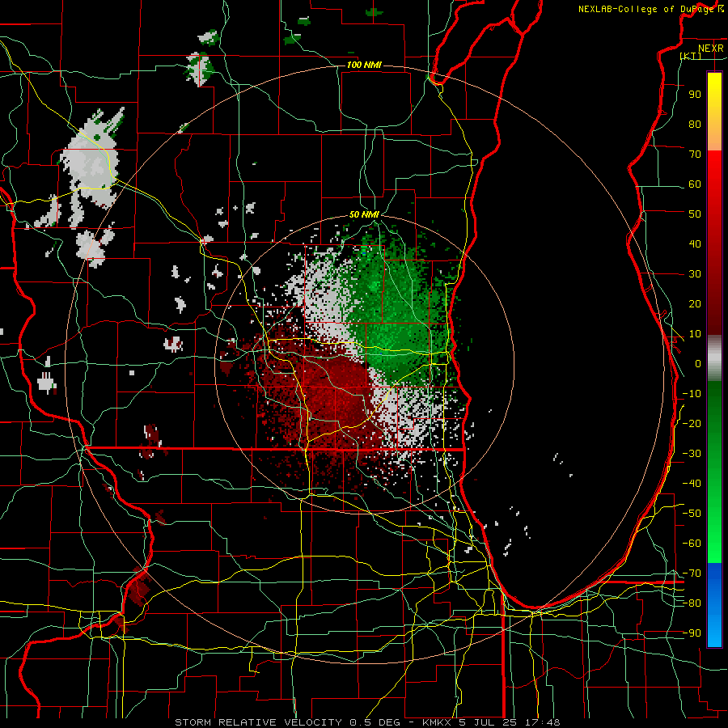The width and height of the screenshot is (728, 728).
Task: Click the 90 value on the velocity scale
Action: click(x=695, y=95)
